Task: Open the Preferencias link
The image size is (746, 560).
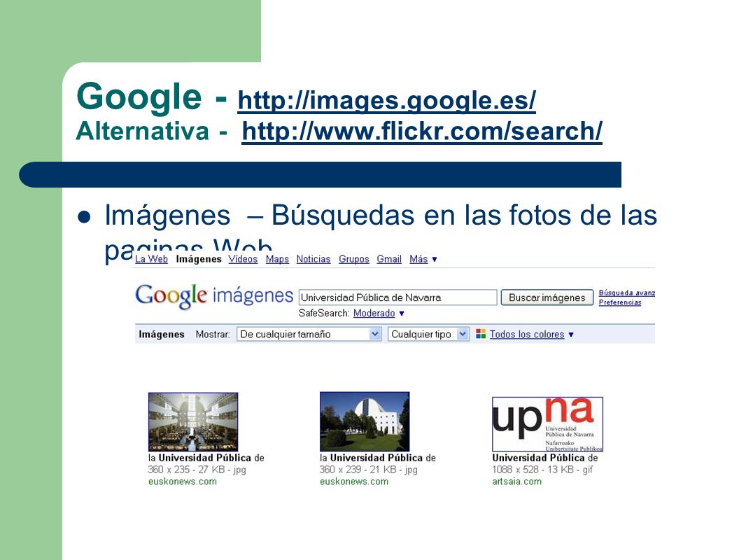Action: (x=620, y=302)
